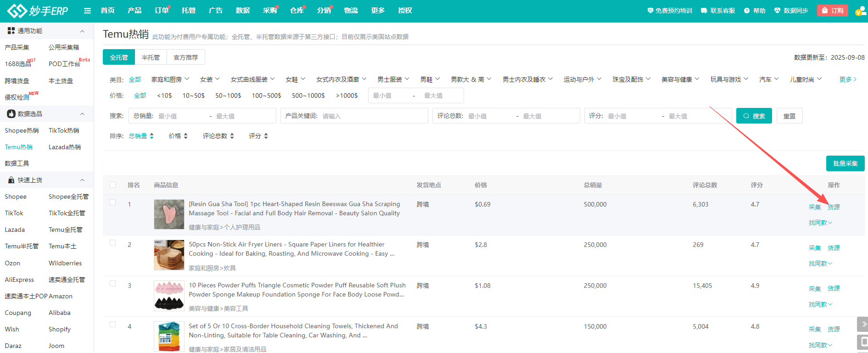This screenshot has width=868, height=353.
Task: Open Powder Puffs product thumbnail
Action: pyautogui.click(x=169, y=296)
